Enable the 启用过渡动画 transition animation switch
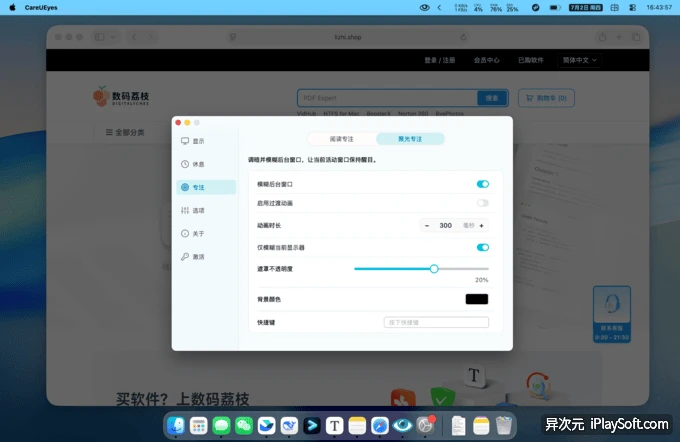This screenshot has height=442, width=680. (x=482, y=203)
